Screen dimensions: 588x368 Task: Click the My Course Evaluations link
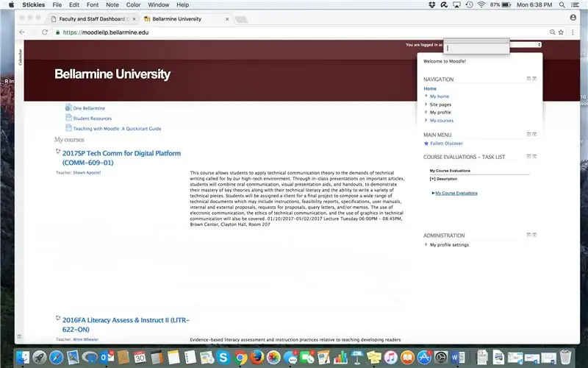[456, 193]
